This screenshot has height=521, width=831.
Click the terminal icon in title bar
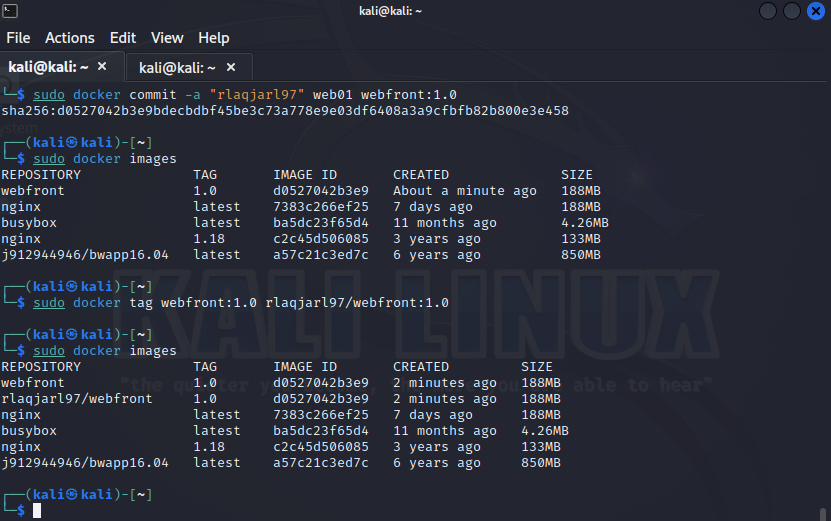10,11
